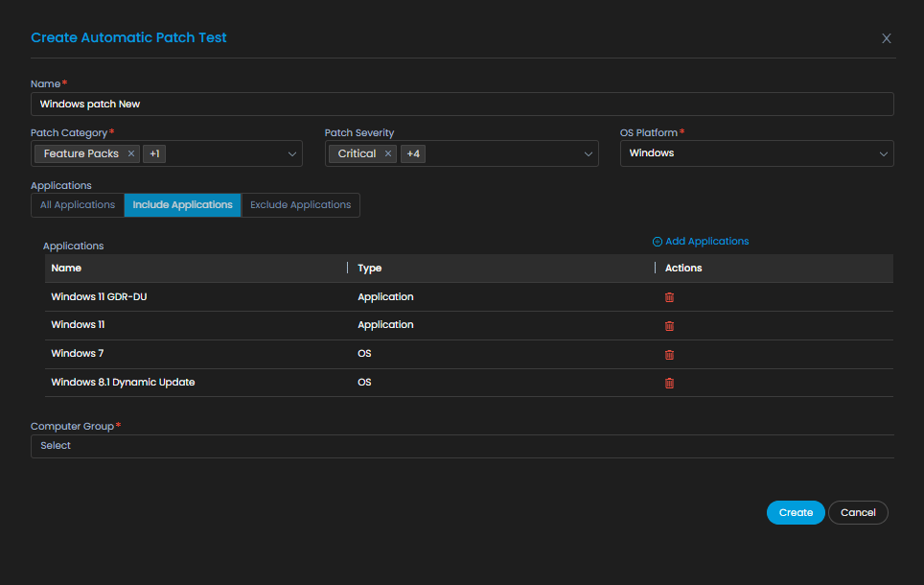924x585 pixels.
Task: Open the Computer Group Select field
Action: coord(463,446)
